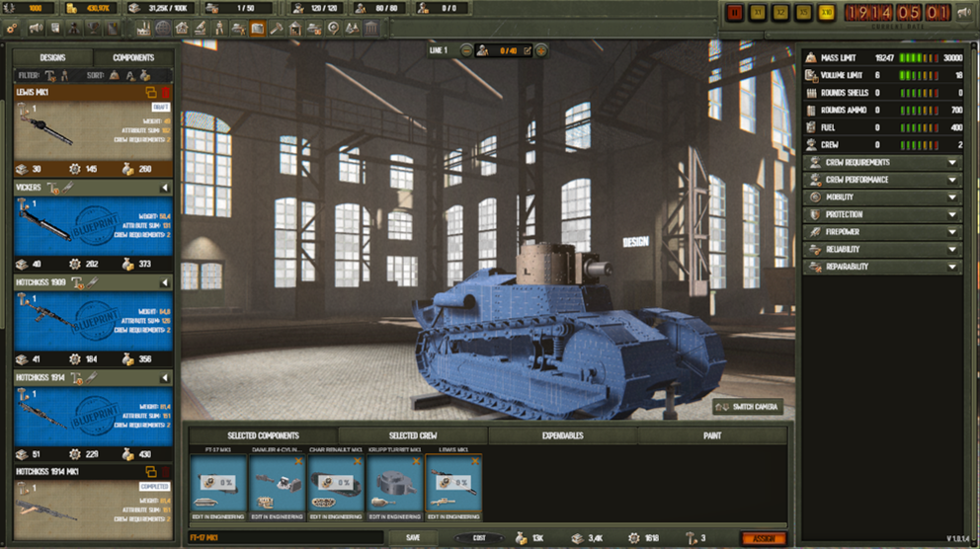The image size is (980, 549).
Task: Open the Paint tab
Action: [x=712, y=436]
